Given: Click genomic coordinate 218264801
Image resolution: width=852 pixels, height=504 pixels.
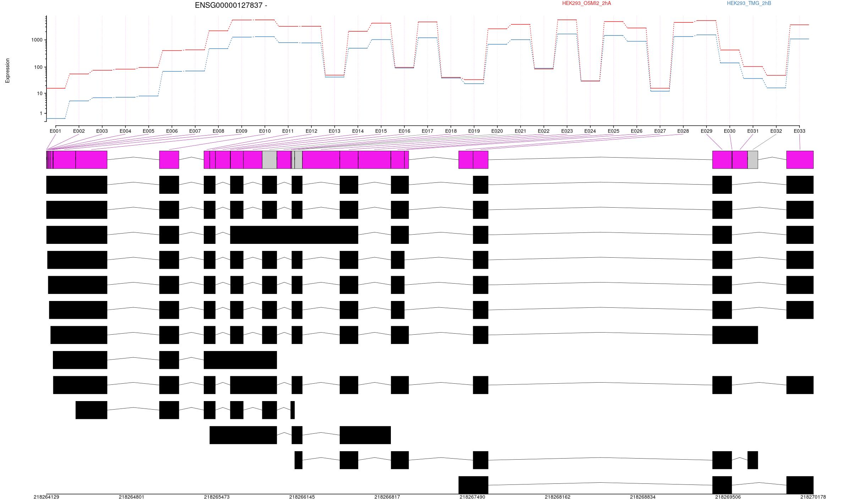Looking at the screenshot, I should (x=132, y=497).
